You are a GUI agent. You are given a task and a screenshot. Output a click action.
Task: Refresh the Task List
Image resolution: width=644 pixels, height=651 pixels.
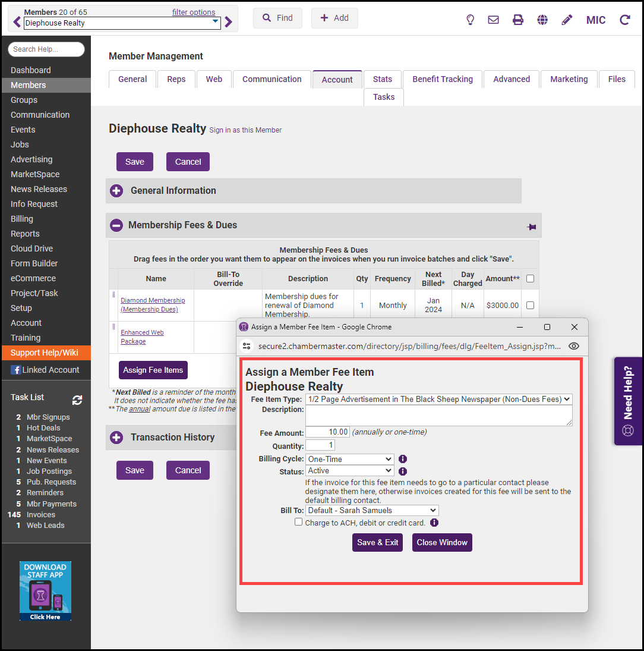(x=77, y=400)
